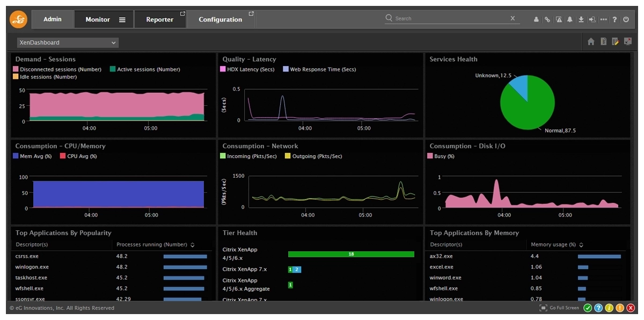The image size is (644, 320).
Task: Click the green bar labeled 18
Action: click(351, 254)
